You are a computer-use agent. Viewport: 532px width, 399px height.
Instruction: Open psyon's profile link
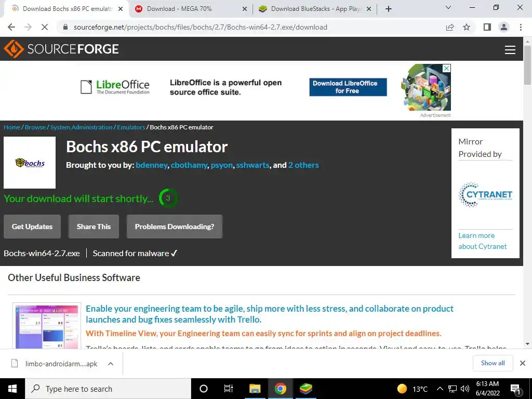tap(221, 165)
